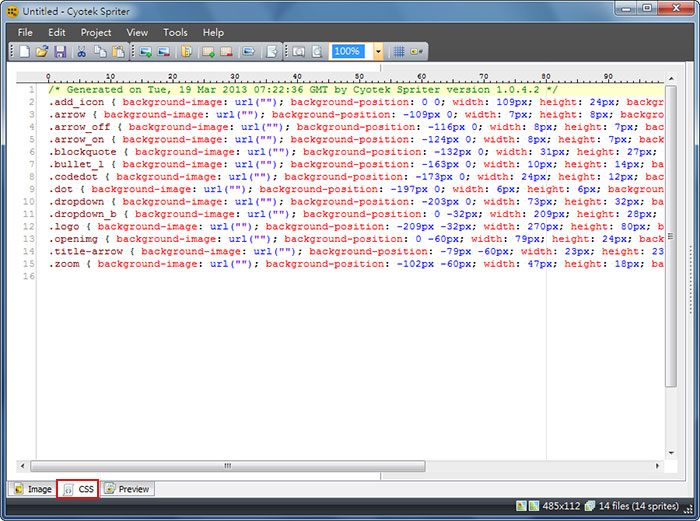
Task: Click the .logo selector text
Action: [x=64, y=227]
